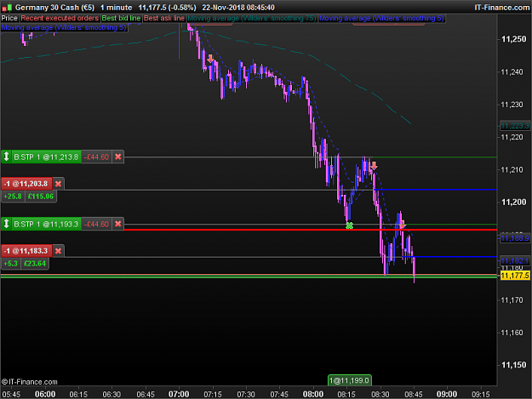This screenshot has height=399, width=532.
Task: Click the 1@11,199.0 trade marker label
Action: (x=350, y=380)
